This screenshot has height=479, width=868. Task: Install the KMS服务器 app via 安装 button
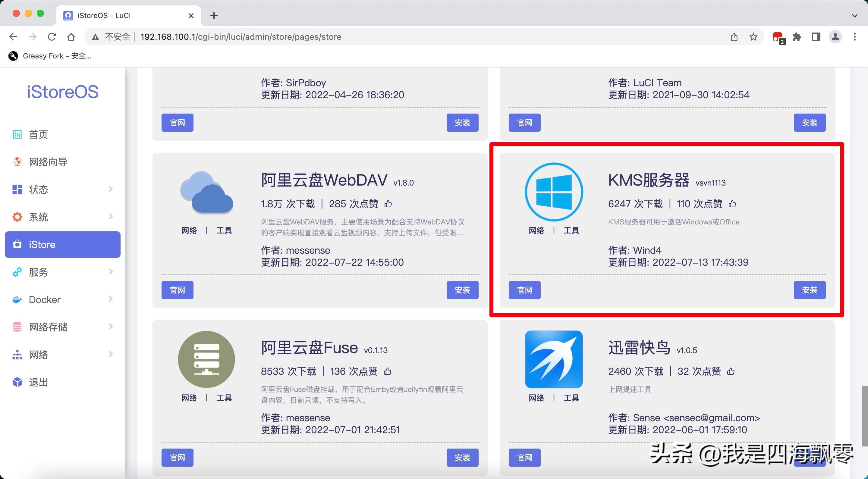pos(809,290)
